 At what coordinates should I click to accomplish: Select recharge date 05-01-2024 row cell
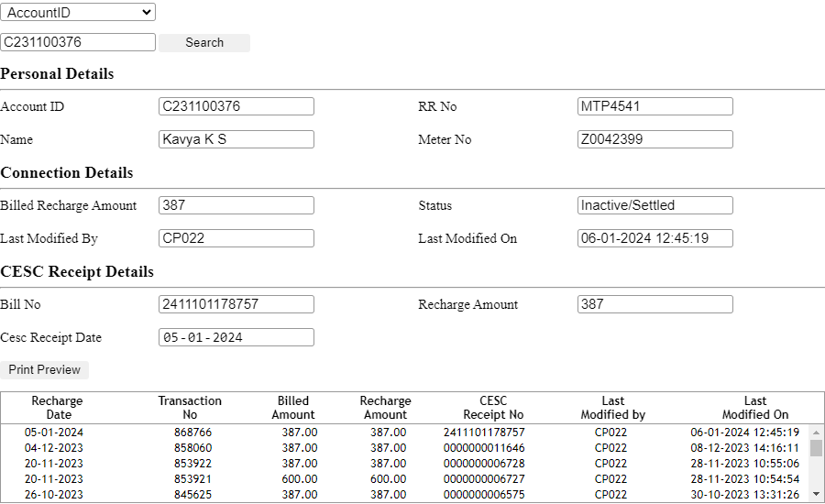coord(54,433)
